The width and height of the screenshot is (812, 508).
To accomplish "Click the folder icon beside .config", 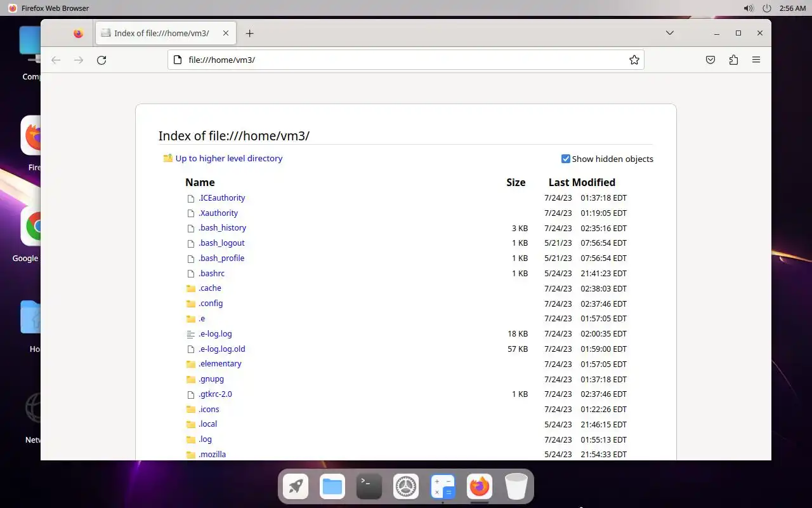I will tap(191, 304).
